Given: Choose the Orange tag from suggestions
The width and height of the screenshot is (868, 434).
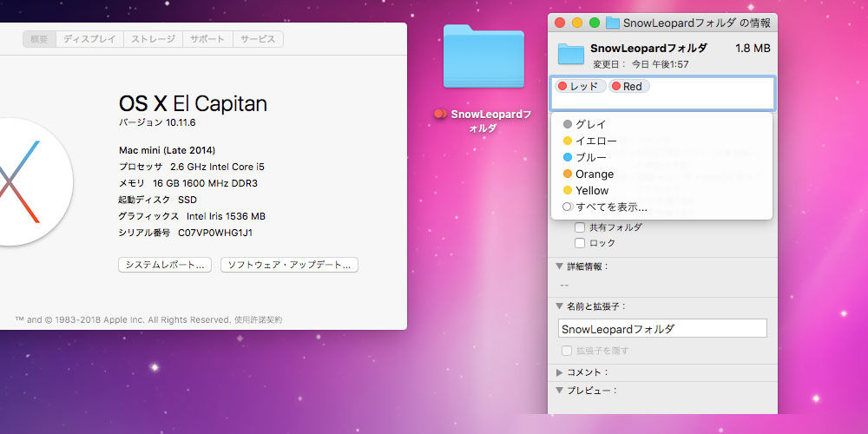Looking at the screenshot, I should (x=661, y=174).
